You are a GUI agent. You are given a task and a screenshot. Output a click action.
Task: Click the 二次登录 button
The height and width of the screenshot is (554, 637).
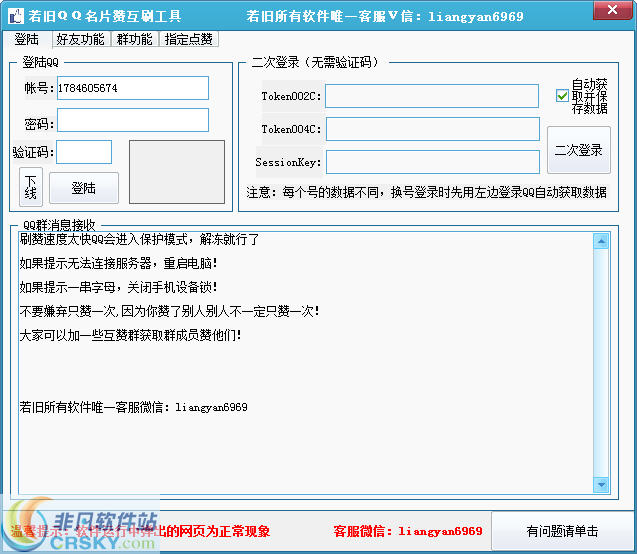click(x=578, y=150)
